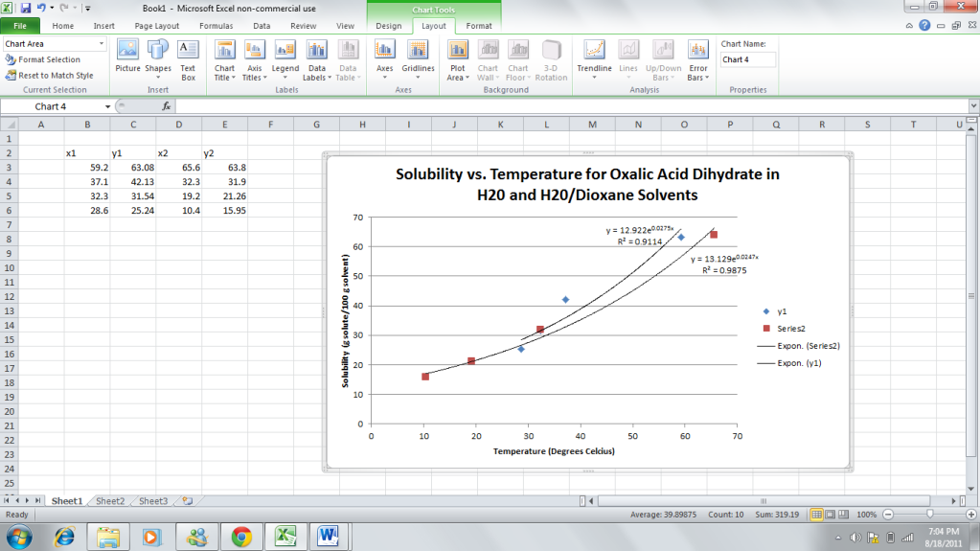
Task: Insert a Text Box
Action: tap(188, 57)
